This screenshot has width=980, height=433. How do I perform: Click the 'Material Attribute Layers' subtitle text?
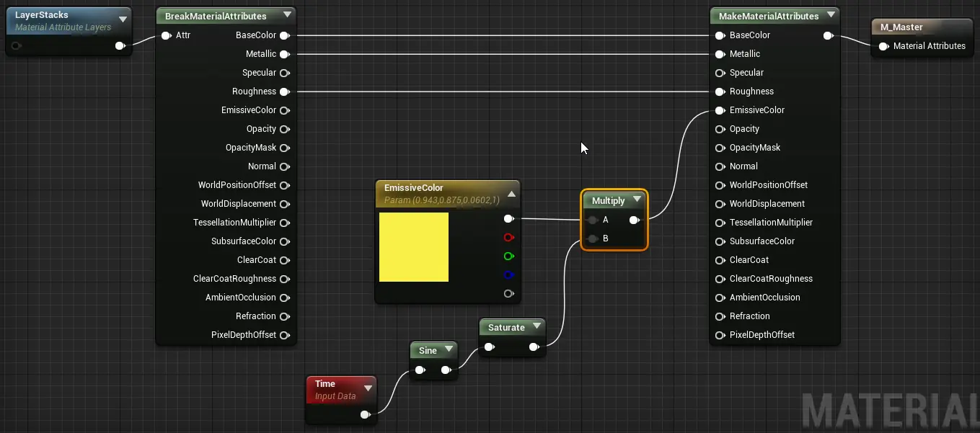click(63, 27)
